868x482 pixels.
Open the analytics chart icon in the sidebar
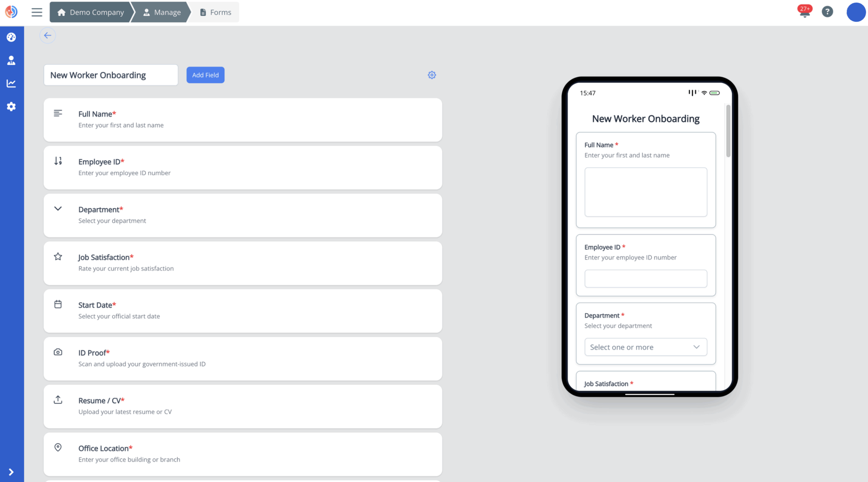pos(11,83)
